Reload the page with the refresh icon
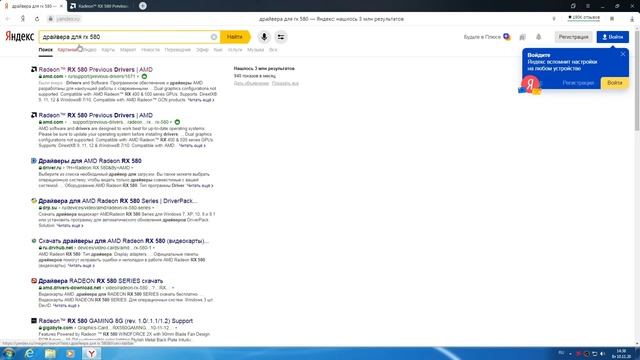640x360 pixels. [37, 19]
